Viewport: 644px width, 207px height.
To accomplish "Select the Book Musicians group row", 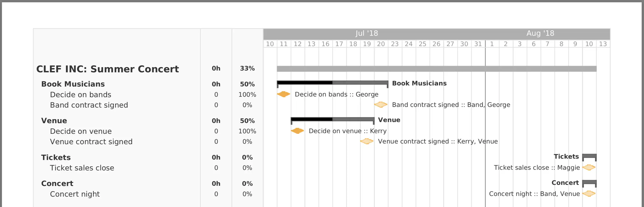I will 148,84.
